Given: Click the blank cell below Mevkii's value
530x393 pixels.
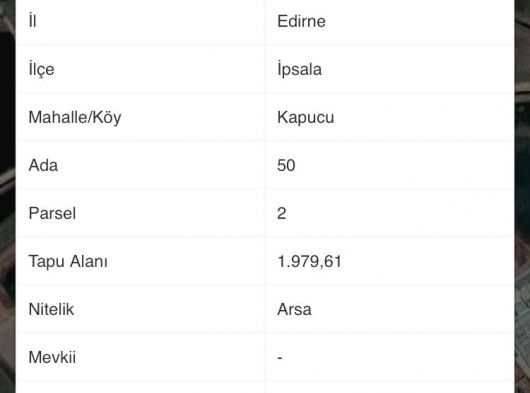Looking at the screenshot, I should point(390,387).
